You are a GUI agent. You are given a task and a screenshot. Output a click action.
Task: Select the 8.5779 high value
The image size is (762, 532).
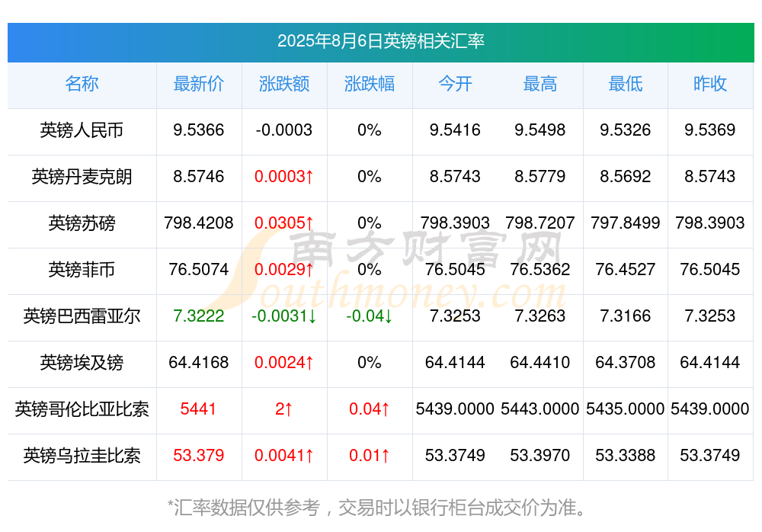[x=540, y=177]
